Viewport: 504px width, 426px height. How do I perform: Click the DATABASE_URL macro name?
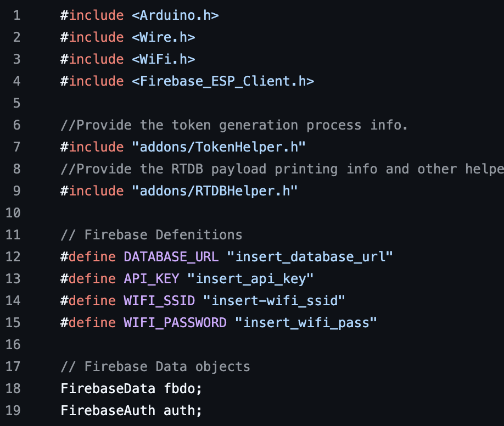171,257
